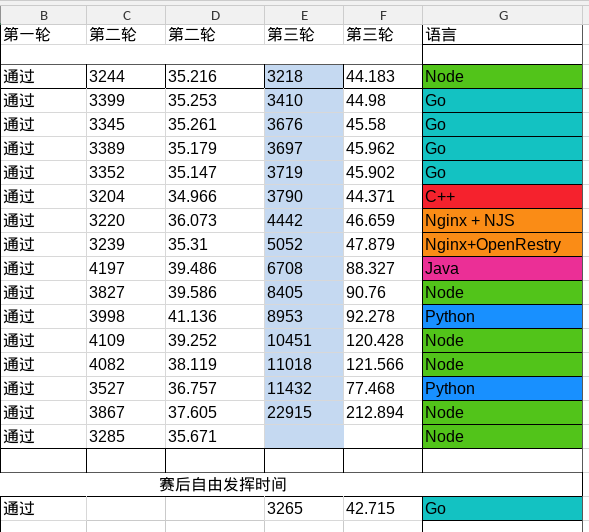Select the red C++ cell
Image resolution: width=589 pixels, height=532 pixels.
point(503,197)
